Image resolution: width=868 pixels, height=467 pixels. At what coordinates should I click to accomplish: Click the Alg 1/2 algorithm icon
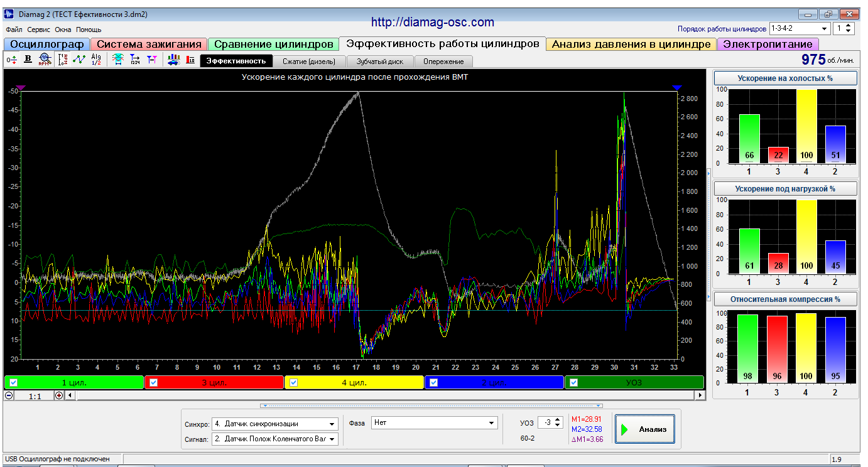tap(96, 60)
